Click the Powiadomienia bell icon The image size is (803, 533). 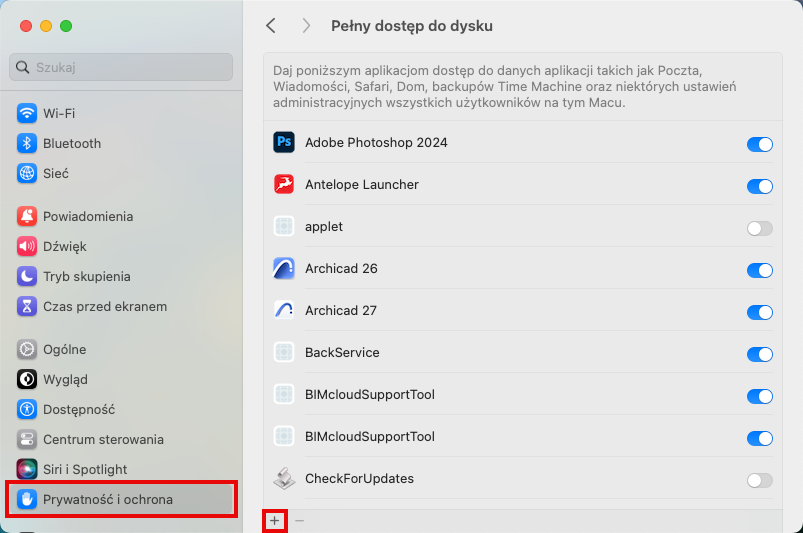click(x=27, y=217)
